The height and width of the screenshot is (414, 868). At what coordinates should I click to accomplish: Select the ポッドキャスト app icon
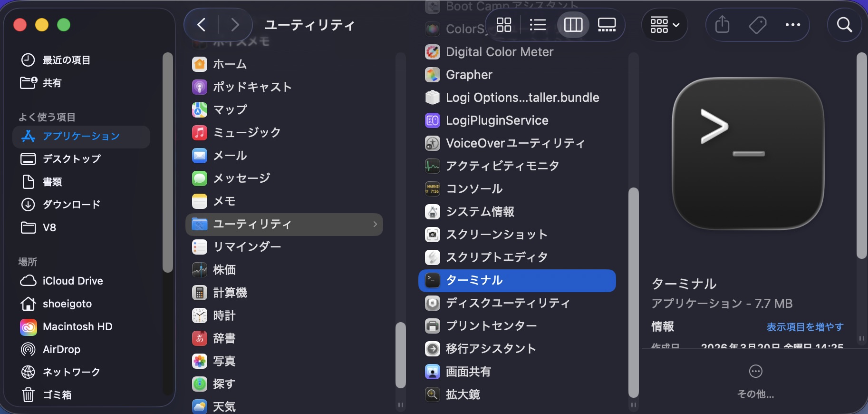tap(200, 87)
